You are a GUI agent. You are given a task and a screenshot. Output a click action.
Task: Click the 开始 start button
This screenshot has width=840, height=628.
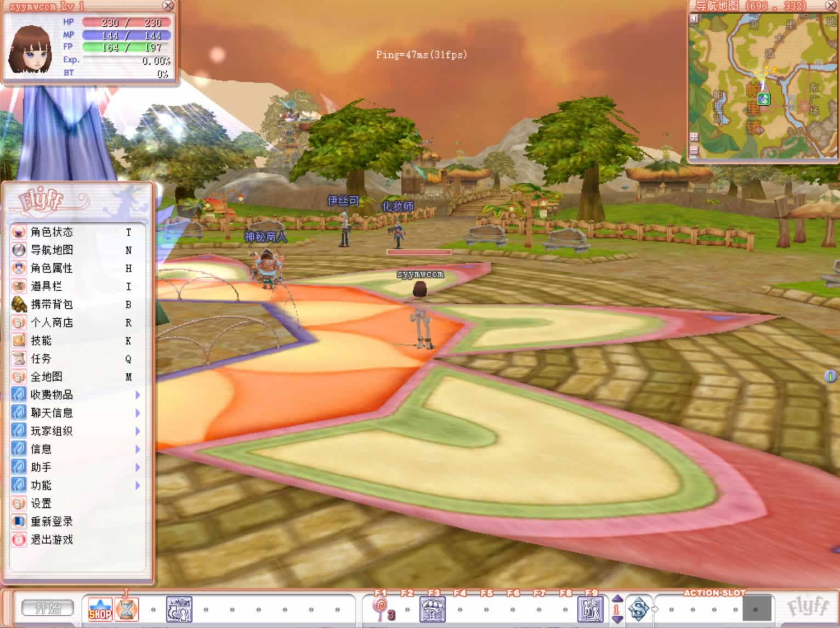(47, 608)
